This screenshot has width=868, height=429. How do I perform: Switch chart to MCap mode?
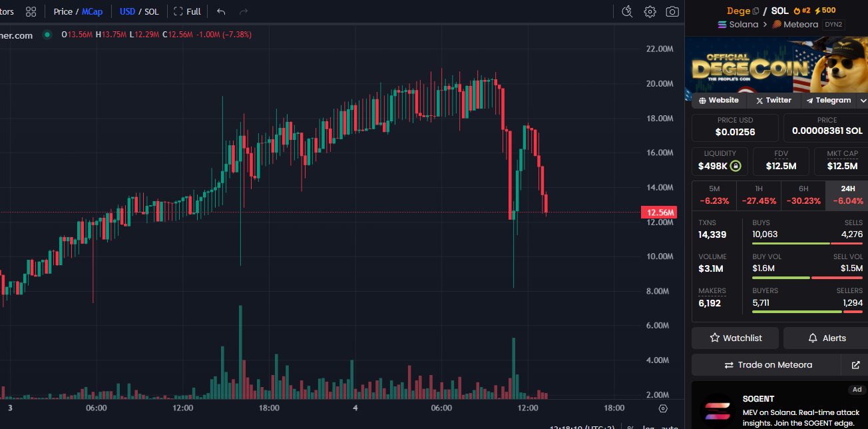click(x=93, y=11)
